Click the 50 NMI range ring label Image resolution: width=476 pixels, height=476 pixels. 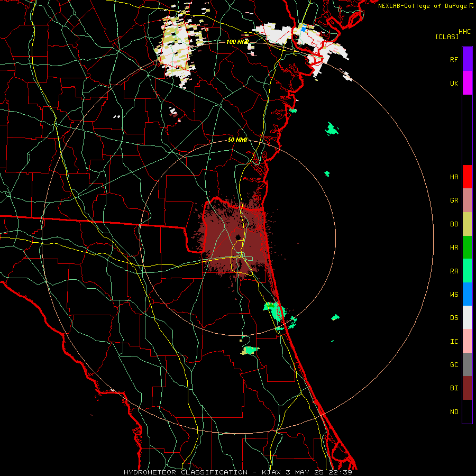(237, 140)
